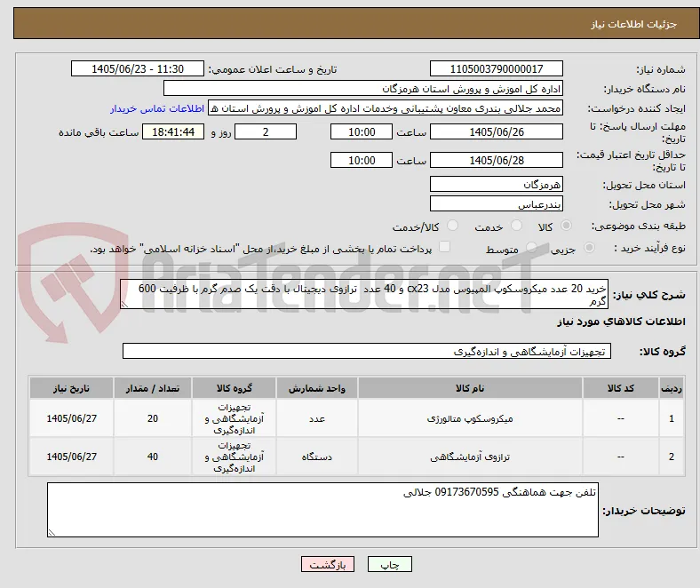Screen dimensions: 700x588
Task: Click the row number 2 cell
Action: click(672, 457)
